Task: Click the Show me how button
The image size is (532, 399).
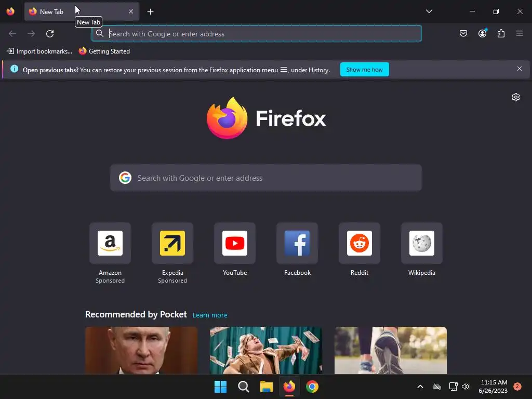Action: [364, 70]
